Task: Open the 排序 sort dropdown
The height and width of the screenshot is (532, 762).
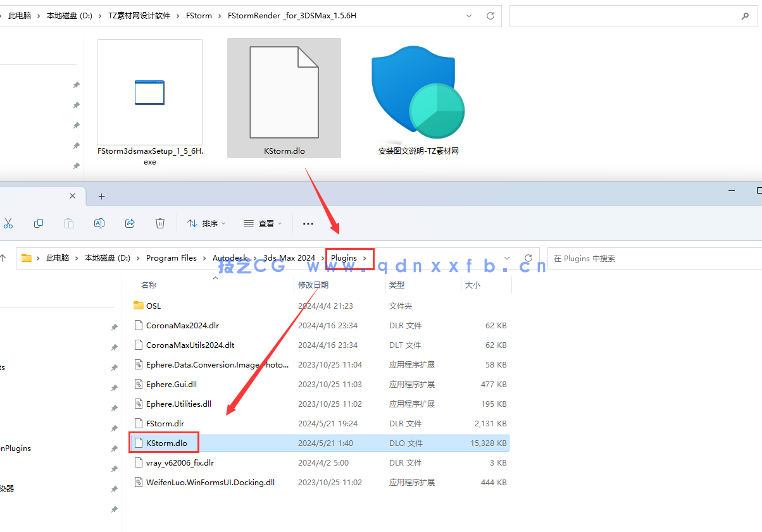Action: [x=207, y=223]
